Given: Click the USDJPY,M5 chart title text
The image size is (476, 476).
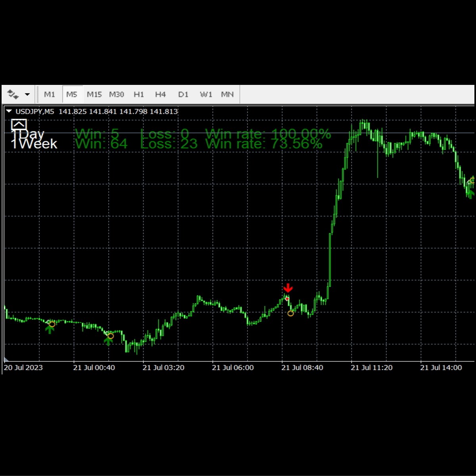Looking at the screenshot, I should tap(35, 111).
